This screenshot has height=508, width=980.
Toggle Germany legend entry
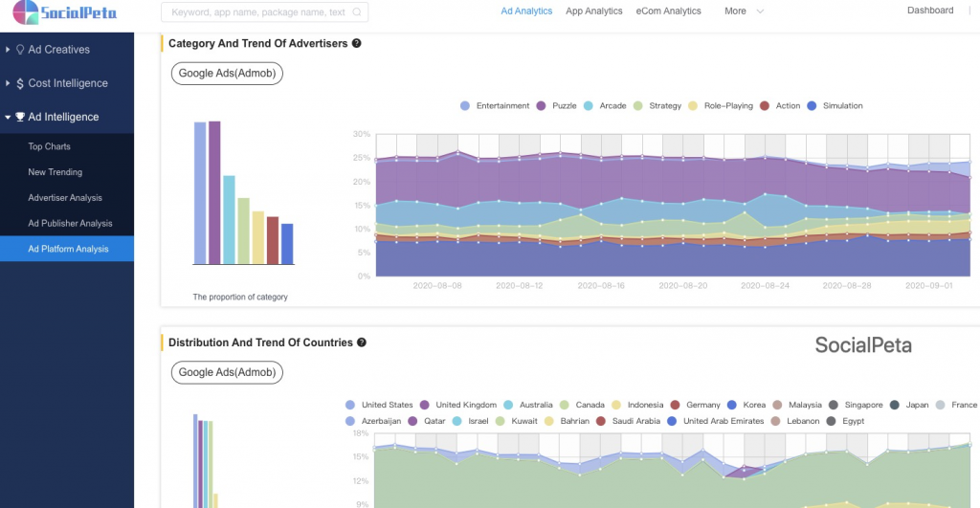click(695, 405)
